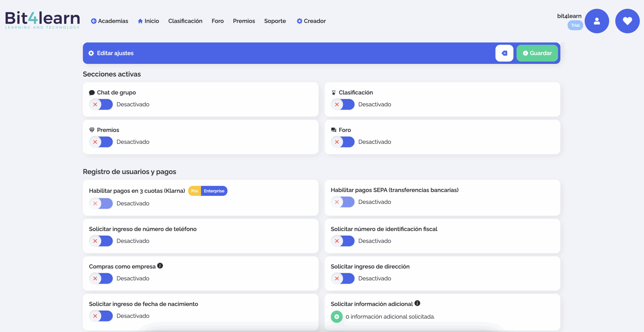Click the Trial plan badge
This screenshot has height=332, width=644.
575,25
